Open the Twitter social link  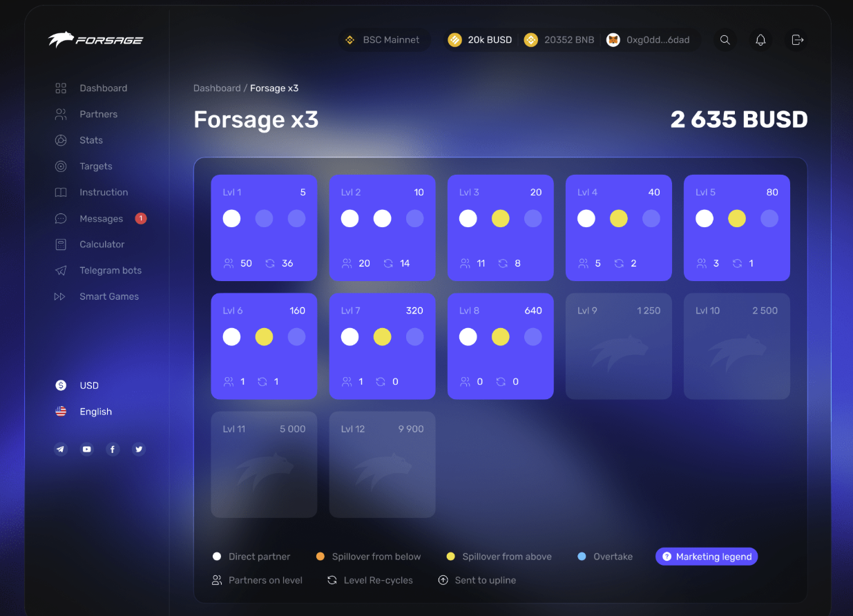click(140, 449)
